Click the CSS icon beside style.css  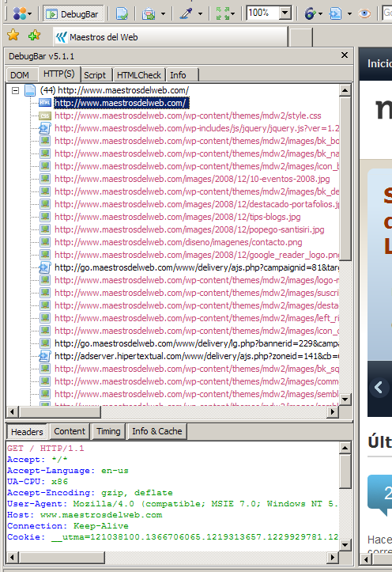pyautogui.click(x=45, y=116)
